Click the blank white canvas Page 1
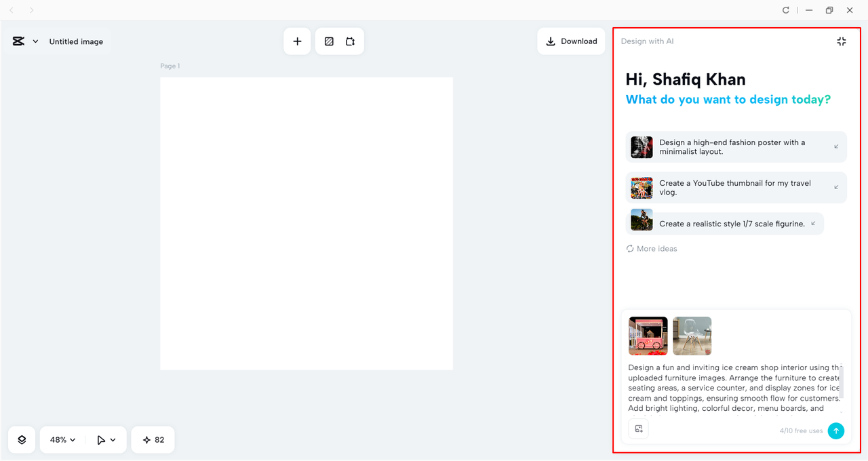Viewport: 868px width, 461px height. [x=307, y=224]
